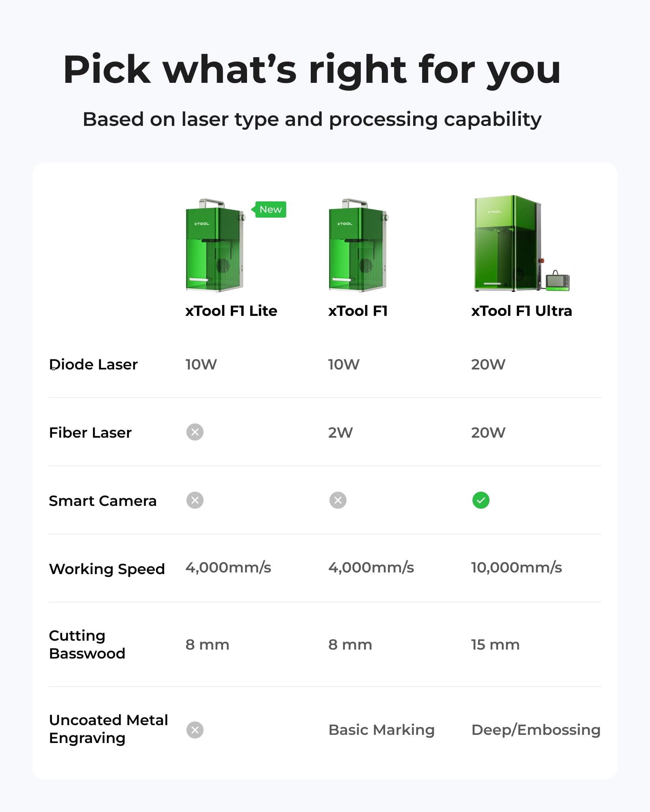
Task: Click the xTool F1 Ultra product name
Action: 522,311
